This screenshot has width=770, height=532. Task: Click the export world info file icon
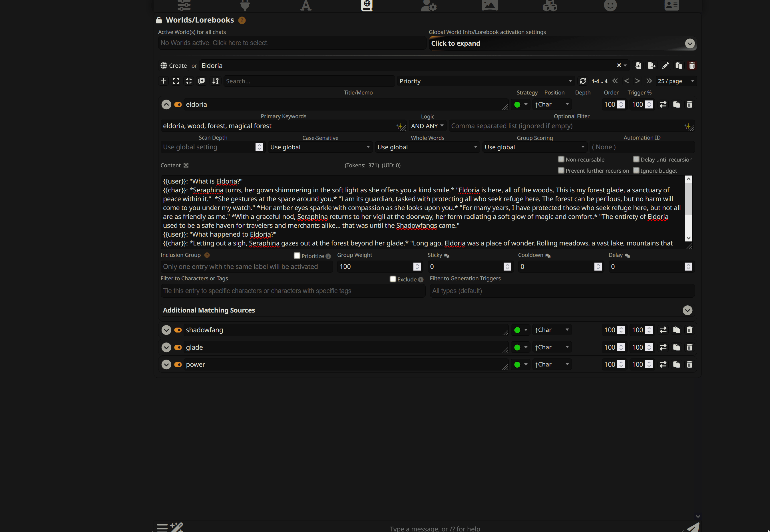pos(652,65)
